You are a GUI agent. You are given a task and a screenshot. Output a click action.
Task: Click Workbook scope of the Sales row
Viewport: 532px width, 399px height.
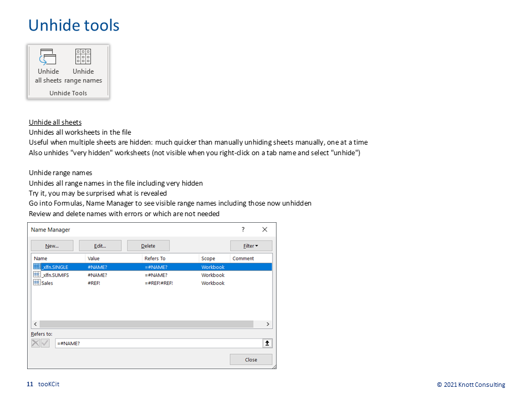coord(213,283)
